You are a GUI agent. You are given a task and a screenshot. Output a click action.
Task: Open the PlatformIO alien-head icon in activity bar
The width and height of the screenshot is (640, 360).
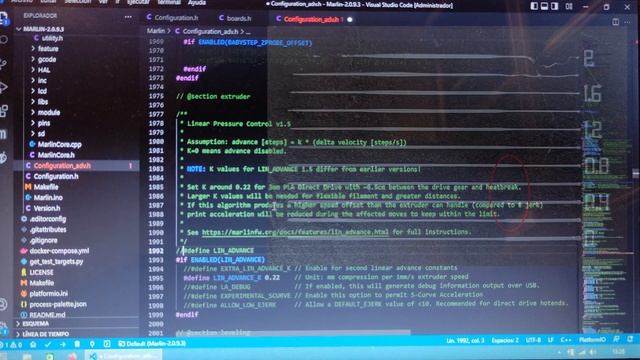click(x=3, y=158)
